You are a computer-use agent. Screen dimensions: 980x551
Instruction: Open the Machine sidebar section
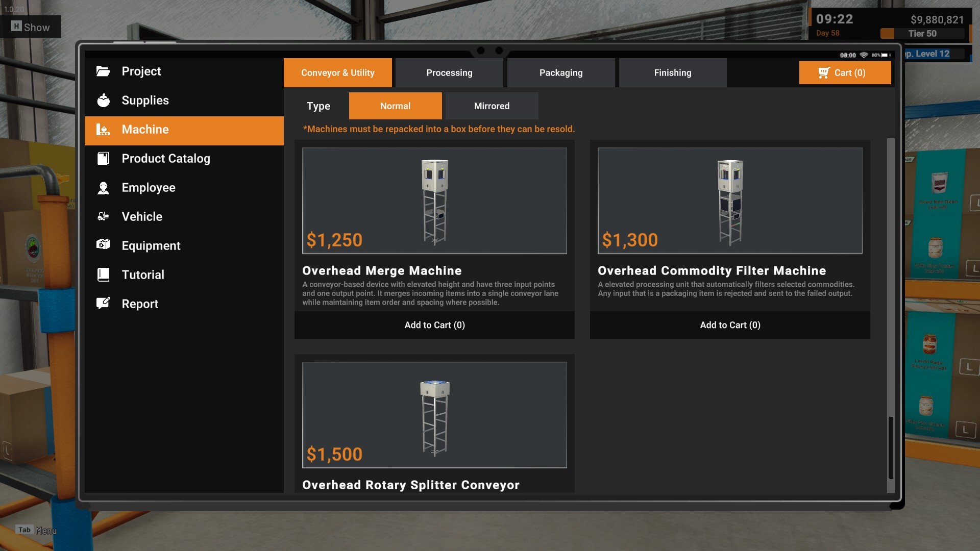coord(184,130)
